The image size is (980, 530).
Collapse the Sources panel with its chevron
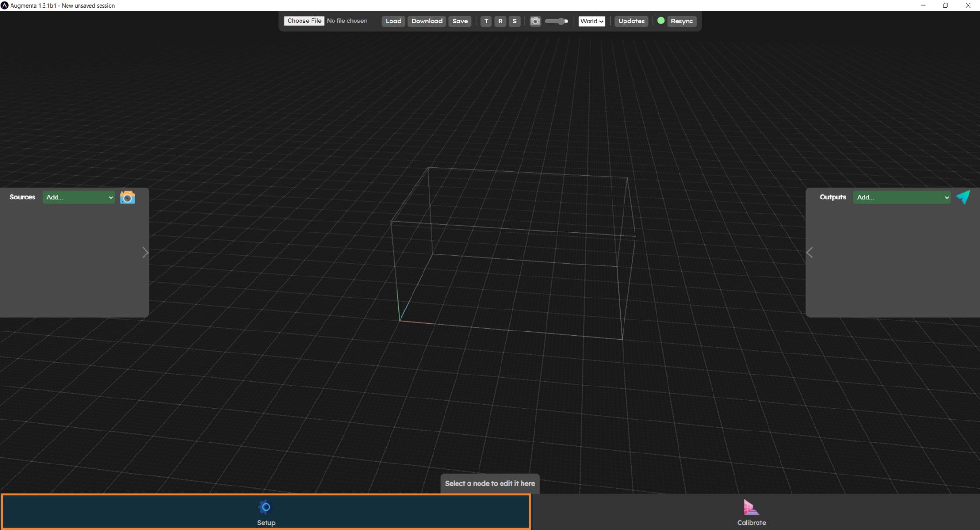145,253
